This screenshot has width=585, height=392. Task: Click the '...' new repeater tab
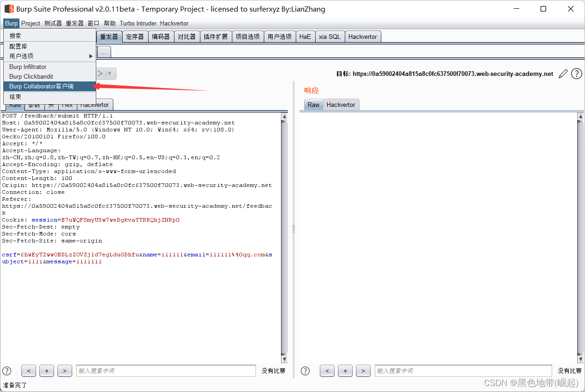[x=103, y=53]
